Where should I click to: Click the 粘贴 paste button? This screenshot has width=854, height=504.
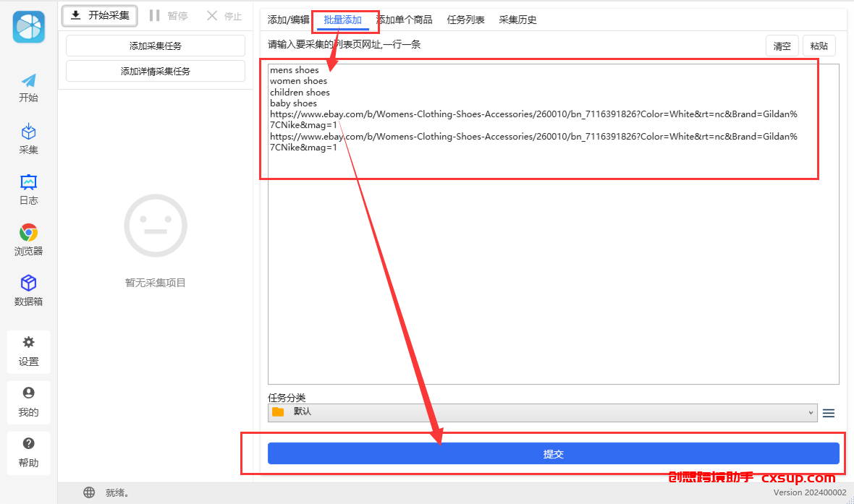(819, 46)
